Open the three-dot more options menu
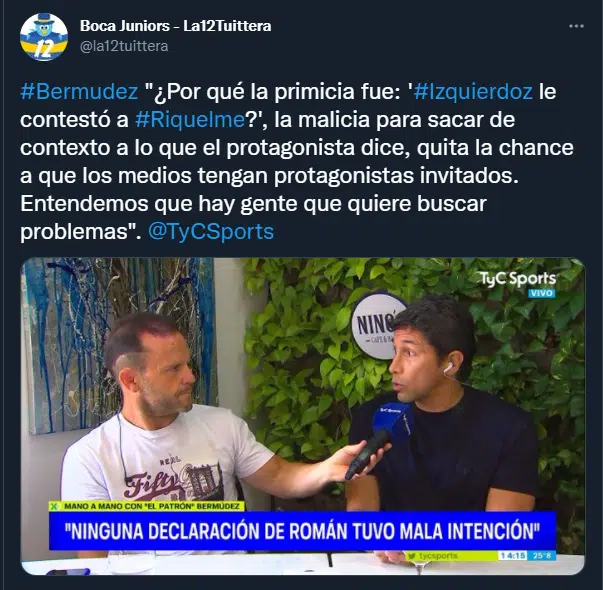This screenshot has height=590, width=603. pyautogui.click(x=576, y=26)
